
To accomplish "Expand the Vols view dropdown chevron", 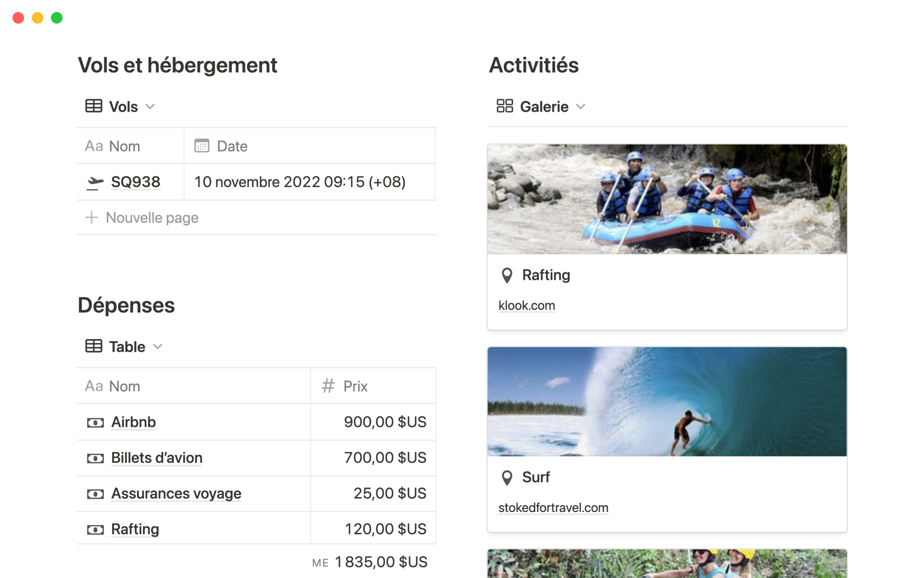I will click(x=150, y=106).
